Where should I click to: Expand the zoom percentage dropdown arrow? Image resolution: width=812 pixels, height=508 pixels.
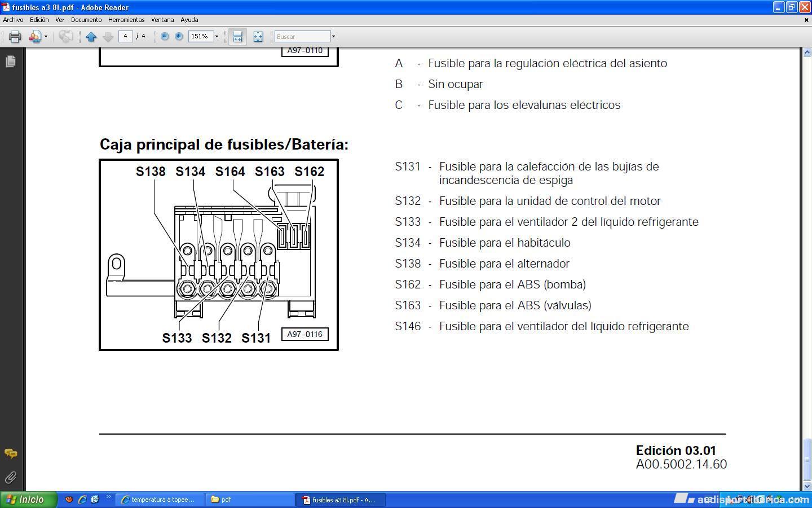(217, 37)
